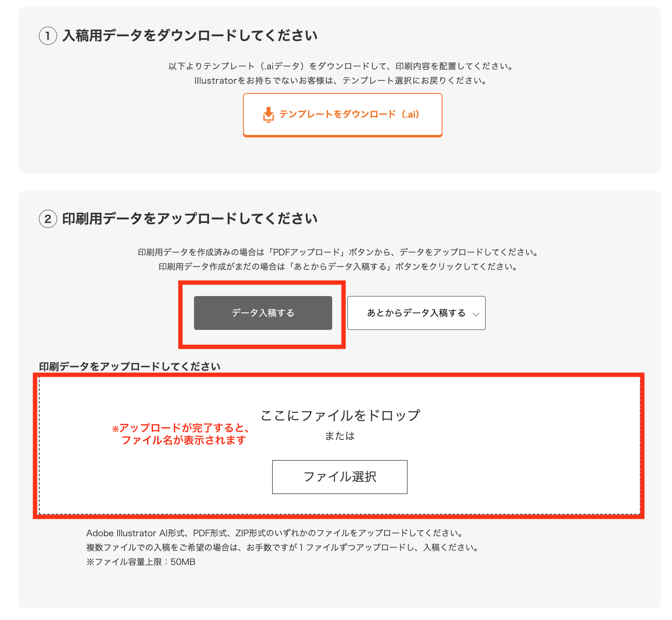The width and height of the screenshot is (672, 620).
Task: Click the circled step 2 icon
Action: (x=48, y=219)
